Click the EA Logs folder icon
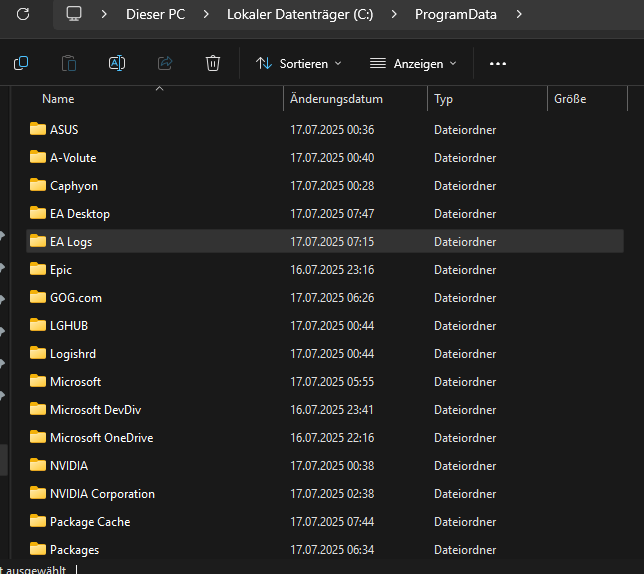Viewport: 644px width, 574px height. click(38, 241)
